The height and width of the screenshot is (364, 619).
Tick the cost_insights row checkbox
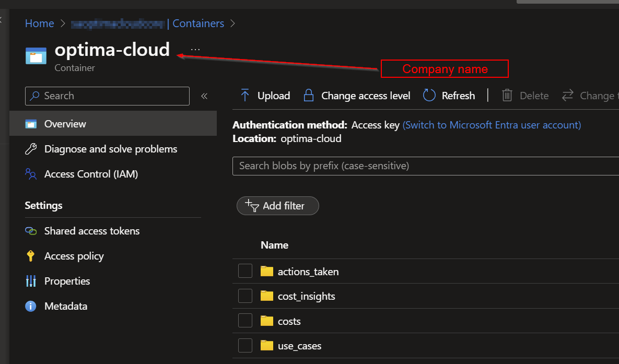[x=245, y=296]
